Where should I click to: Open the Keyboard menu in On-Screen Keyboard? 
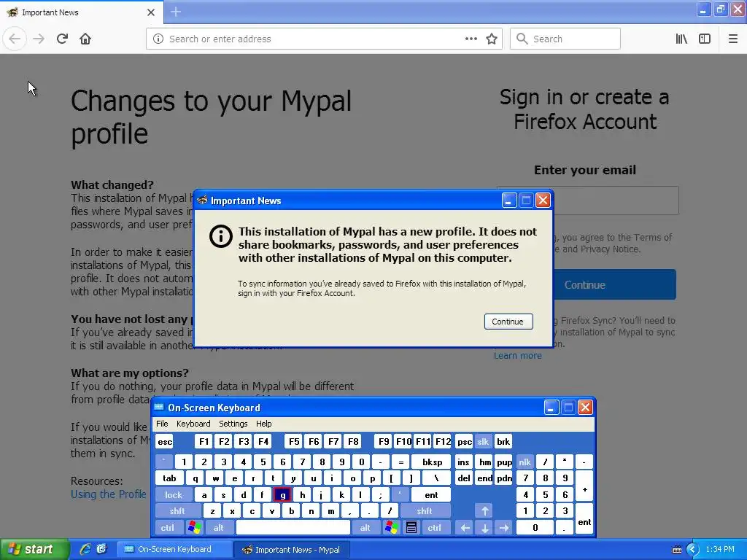(193, 424)
